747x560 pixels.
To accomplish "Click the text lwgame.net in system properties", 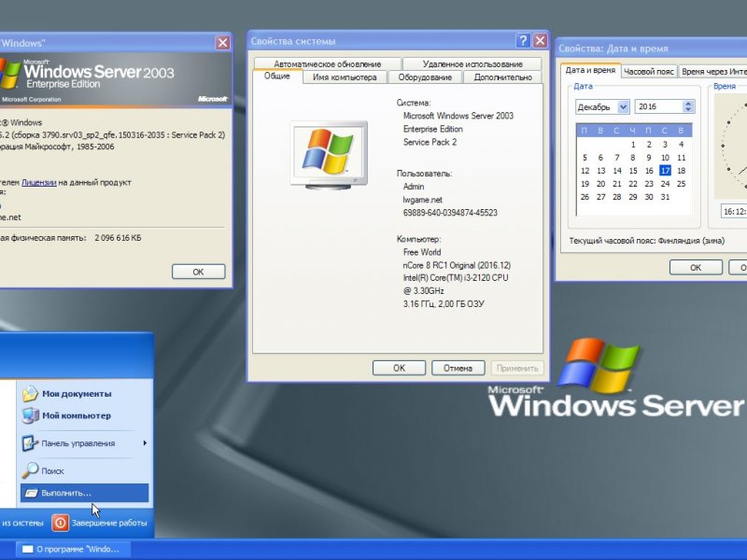I will click(423, 200).
